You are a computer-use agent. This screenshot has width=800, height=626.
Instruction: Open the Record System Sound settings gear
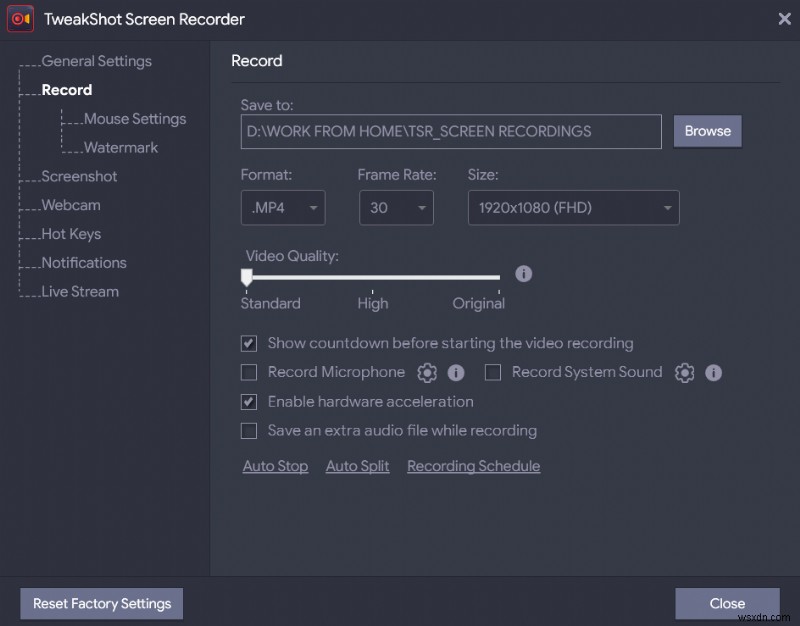[x=684, y=372]
